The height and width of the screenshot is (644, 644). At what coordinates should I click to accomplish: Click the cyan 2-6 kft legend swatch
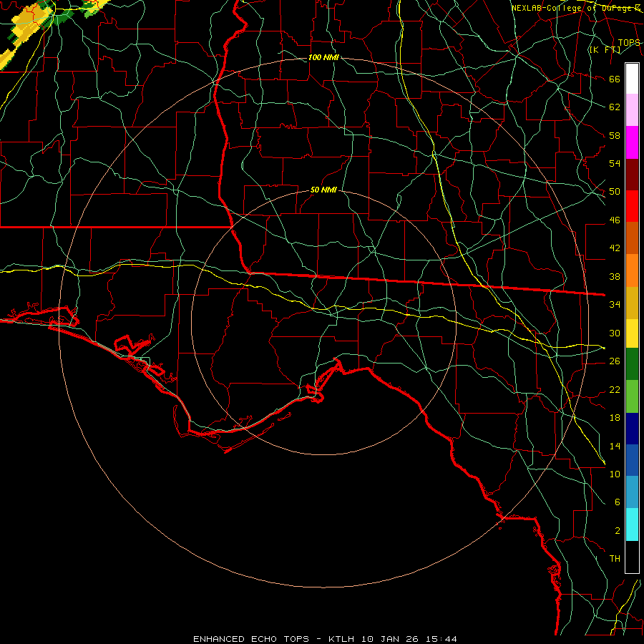[x=632, y=525]
